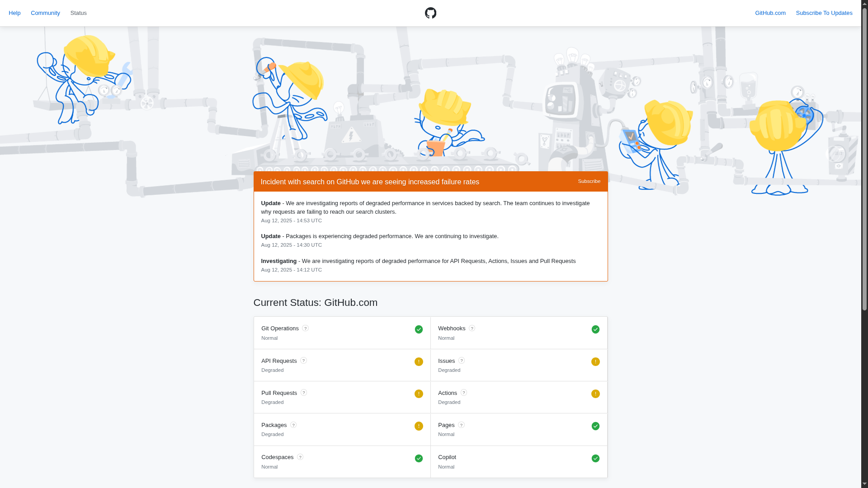Open the help tooltip for Codespaces
This screenshot has height=488, width=868.
click(x=300, y=457)
